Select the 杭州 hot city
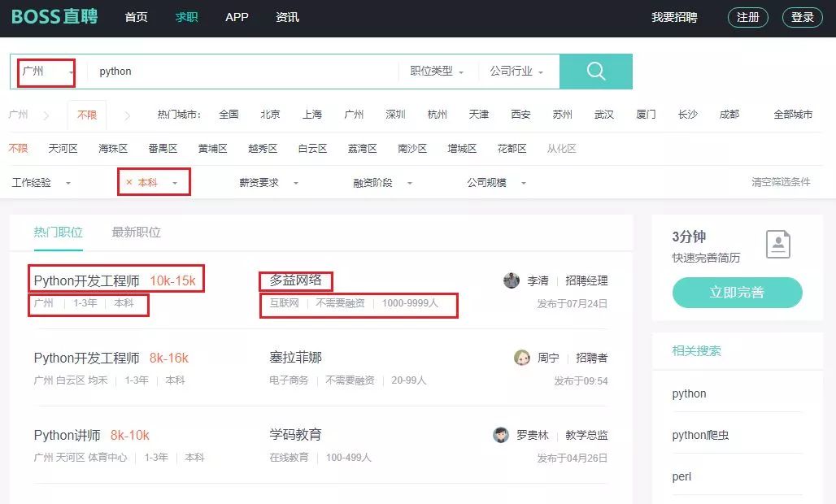The image size is (836, 504). [438, 115]
